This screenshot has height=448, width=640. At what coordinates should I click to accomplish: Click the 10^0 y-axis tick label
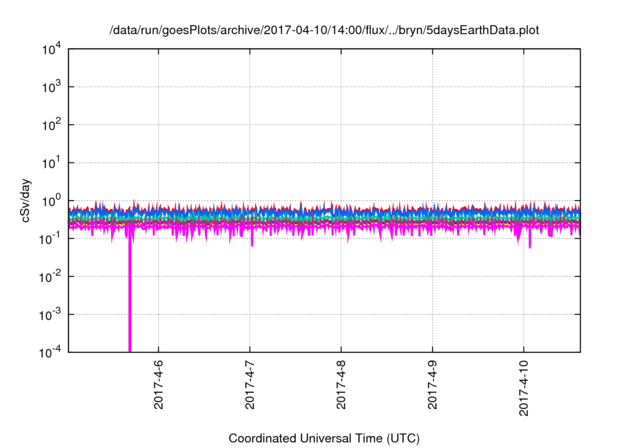point(51,201)
